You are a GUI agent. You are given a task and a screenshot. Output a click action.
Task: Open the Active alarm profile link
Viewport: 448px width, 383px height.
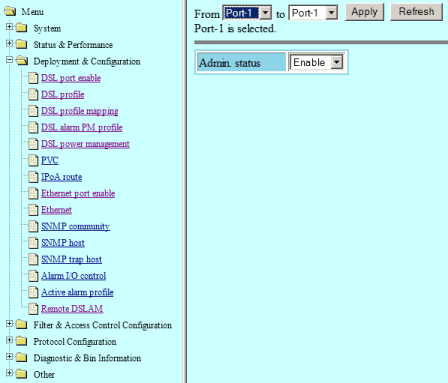(77, 293)
